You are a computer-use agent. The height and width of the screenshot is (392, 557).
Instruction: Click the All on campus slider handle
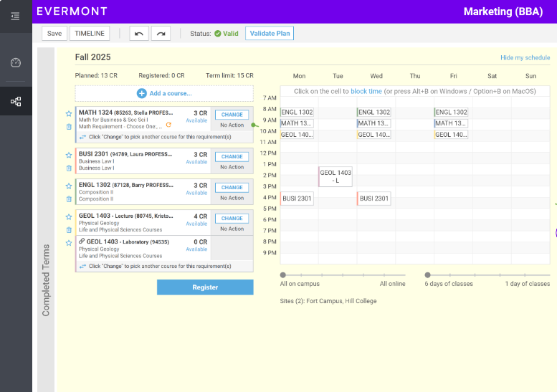pyautogui.click(x=283, y=274)
